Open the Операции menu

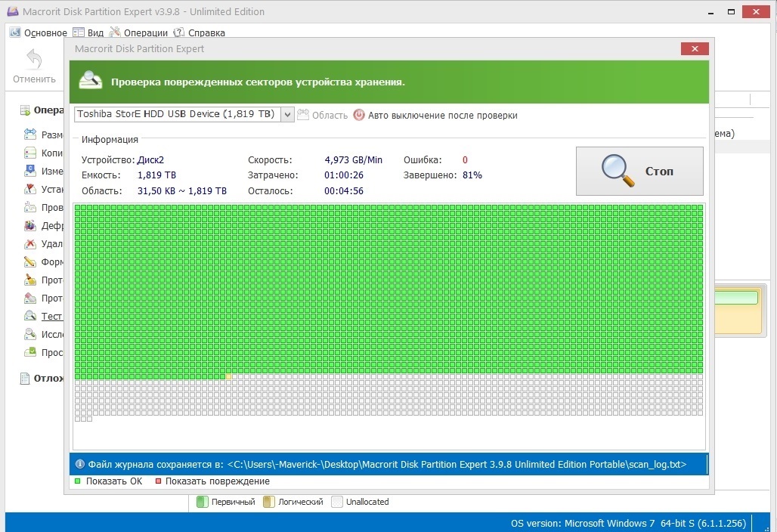[x=146, y=32]
